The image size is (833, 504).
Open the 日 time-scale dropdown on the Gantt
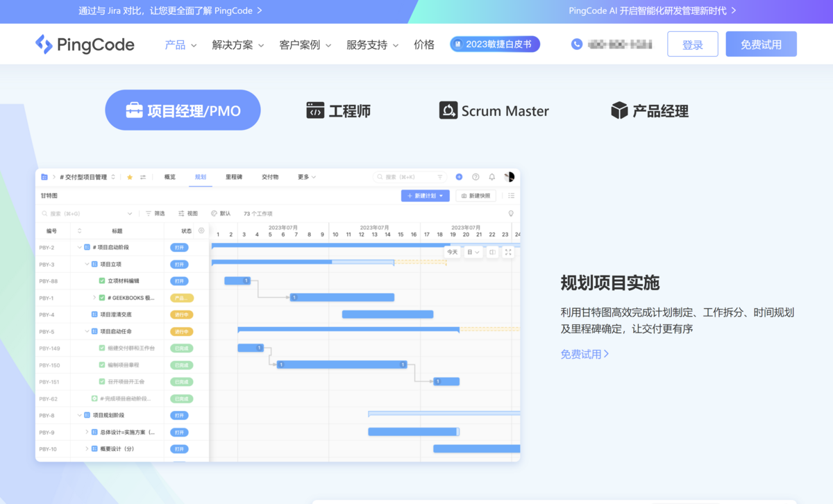pyautogui.click(x=472, y=252)
